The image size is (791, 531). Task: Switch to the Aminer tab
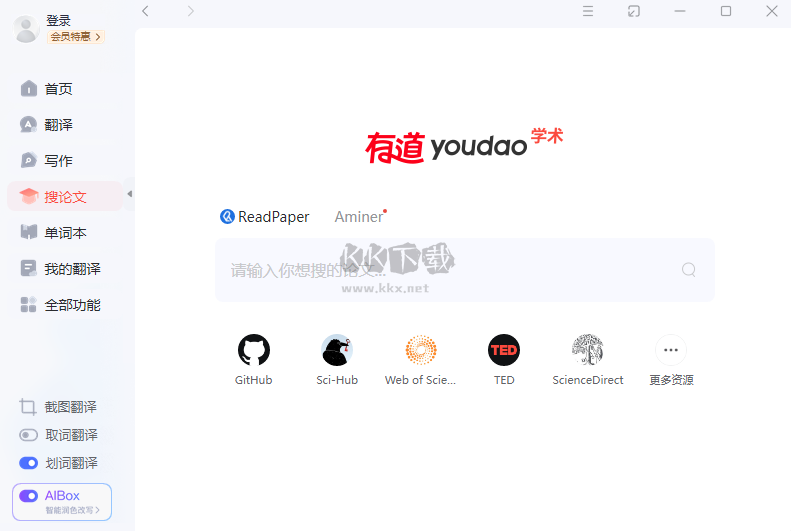[x=359, y=217]
